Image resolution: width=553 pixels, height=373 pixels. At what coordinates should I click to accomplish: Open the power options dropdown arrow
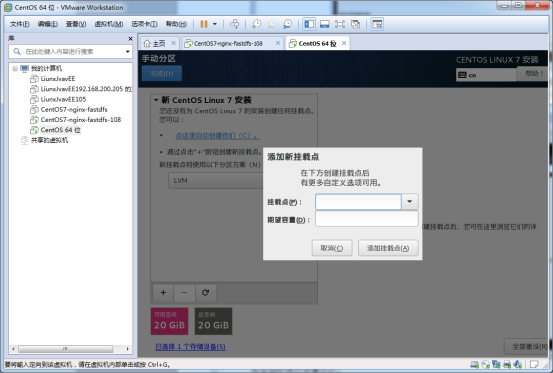click(215, 24)
